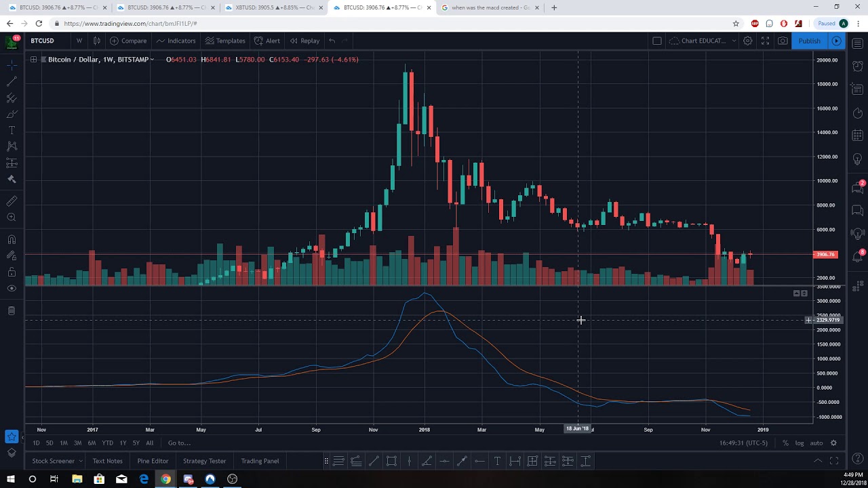The image size is (868, 488).
Task: Click the W weekly interval selector
Action: coord(79,41)
